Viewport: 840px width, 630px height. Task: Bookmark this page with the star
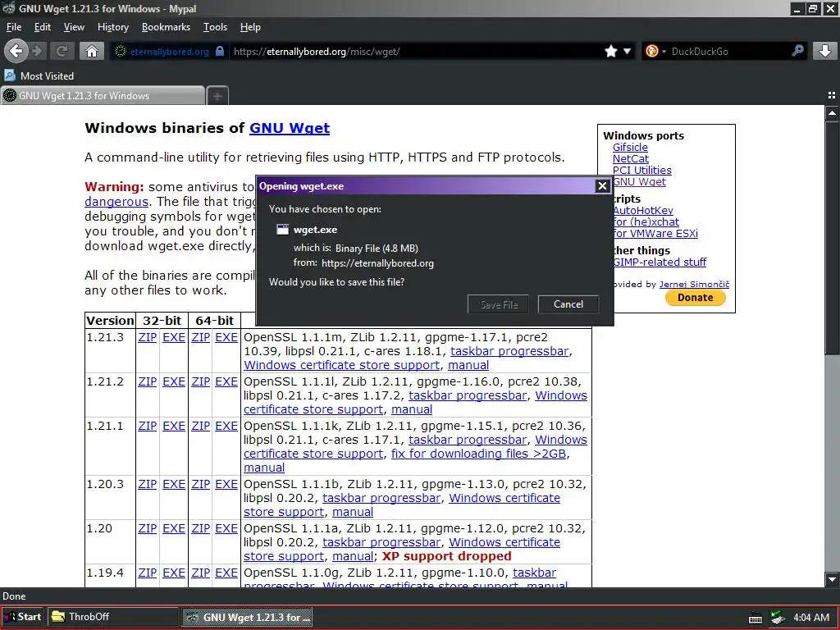[610, 52]
